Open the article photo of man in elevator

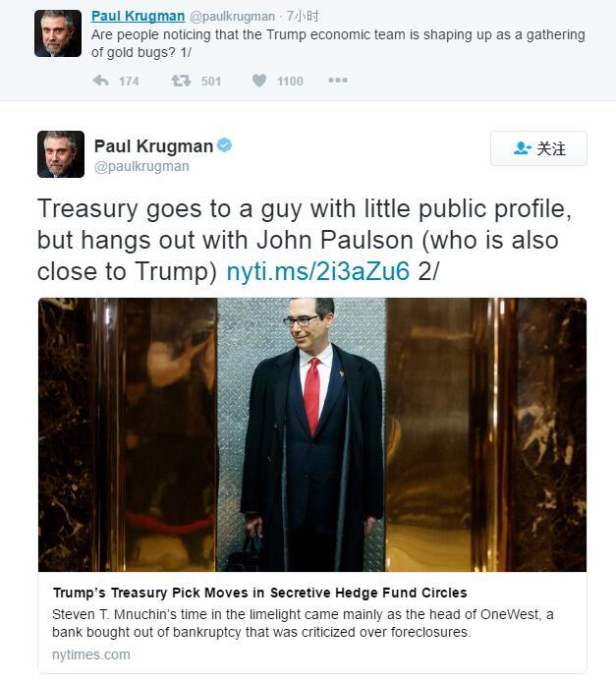[312, 434]
